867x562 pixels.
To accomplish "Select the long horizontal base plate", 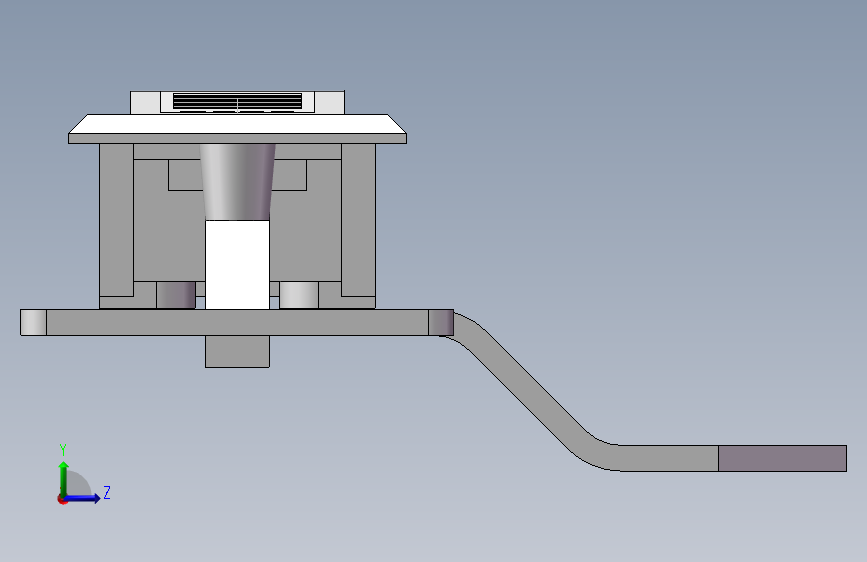I will point(237,322).
